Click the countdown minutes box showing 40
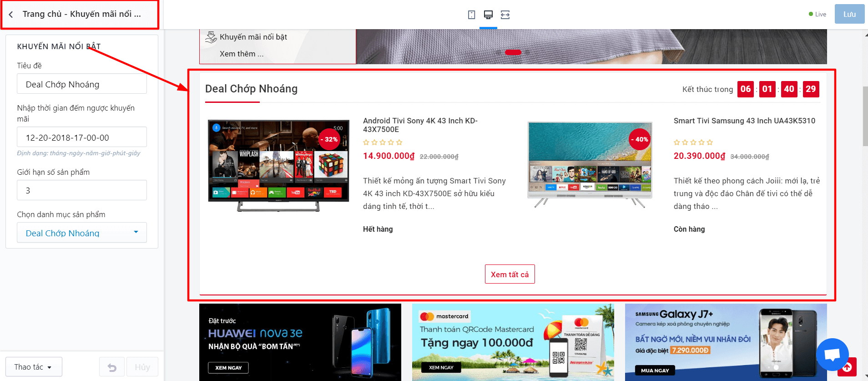 [789, 89]
